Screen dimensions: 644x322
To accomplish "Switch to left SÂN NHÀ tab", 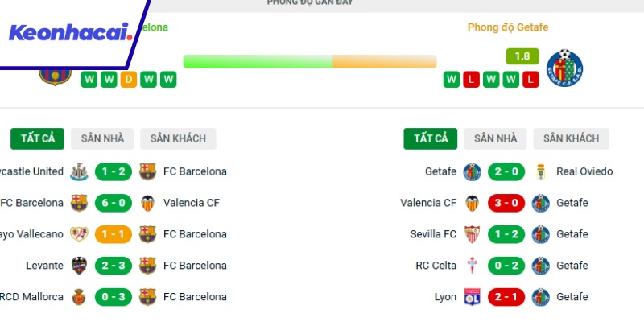I will click(102, 138).
